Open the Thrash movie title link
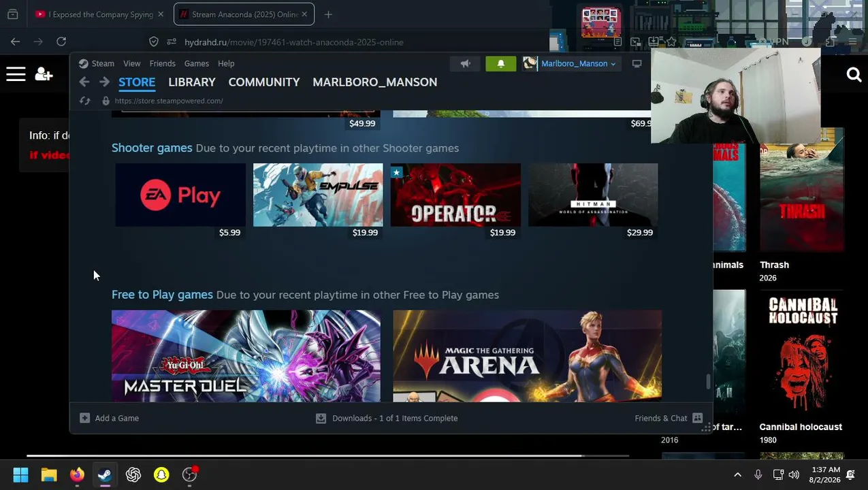 (x=774, y=265)
